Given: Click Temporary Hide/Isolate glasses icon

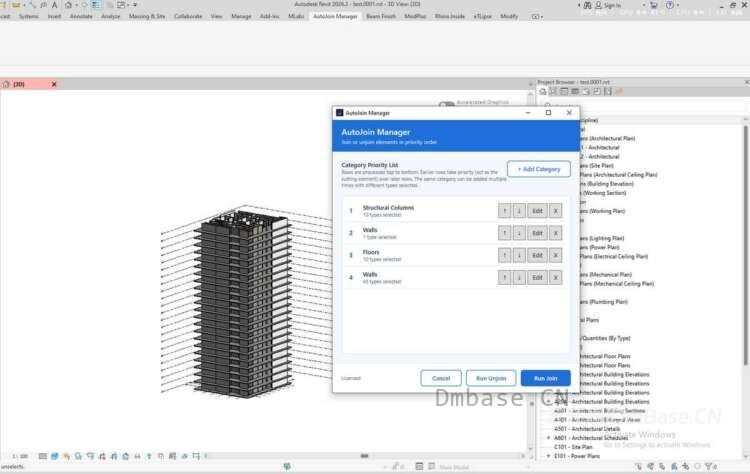Looking at the screenshot, I should point(137,456).
